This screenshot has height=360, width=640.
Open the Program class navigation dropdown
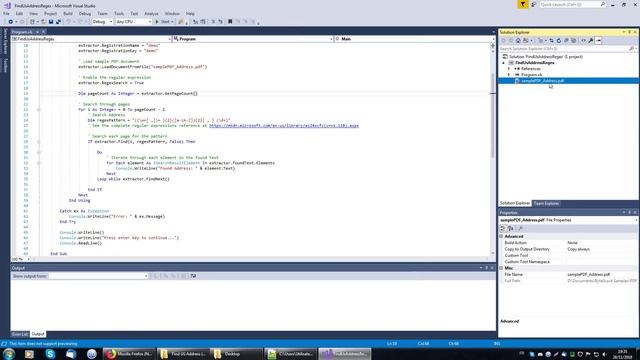(253, 39)
